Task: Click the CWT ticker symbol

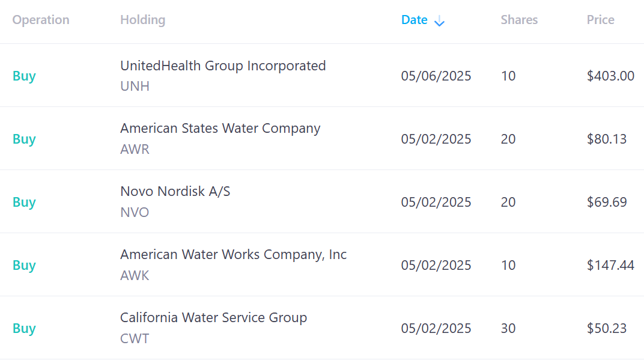Action: click(135, 338)
